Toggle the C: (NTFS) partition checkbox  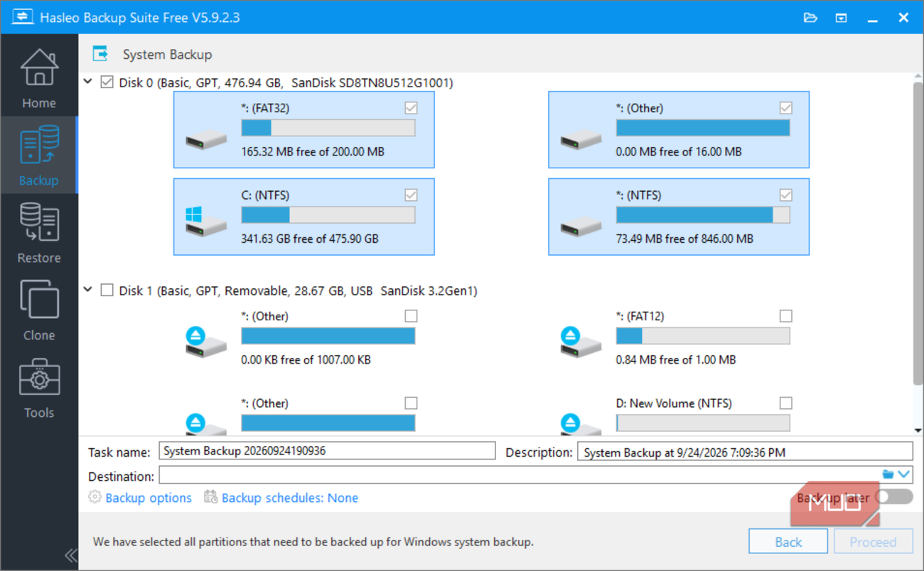coord(411,195)
